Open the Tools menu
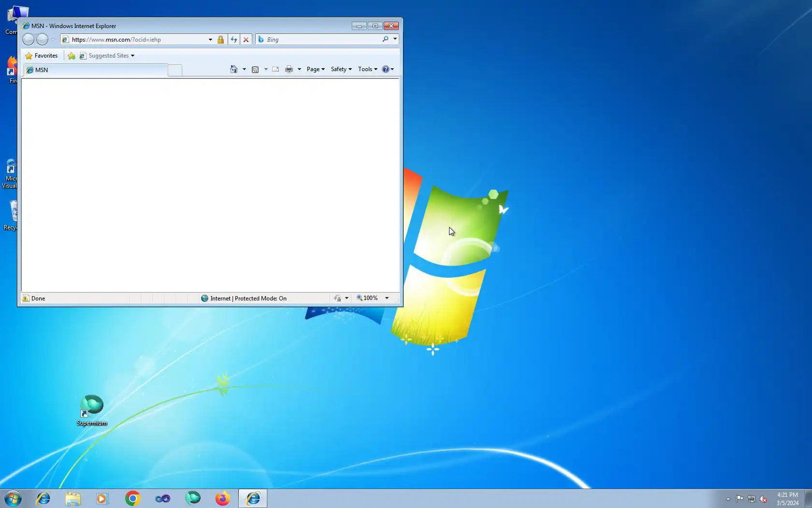Viewport: 812px width, 508px height. point(368,69)
